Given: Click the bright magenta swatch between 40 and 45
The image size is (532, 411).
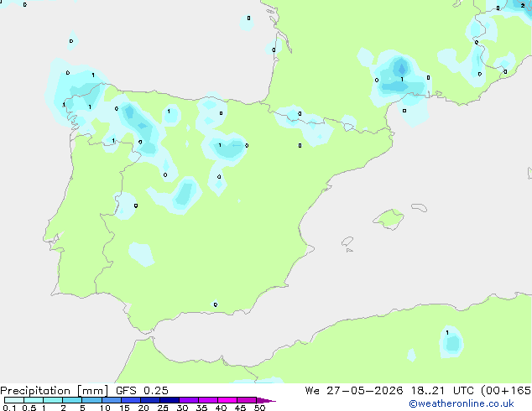Looking at the screenshot, I should click(227, 400).
